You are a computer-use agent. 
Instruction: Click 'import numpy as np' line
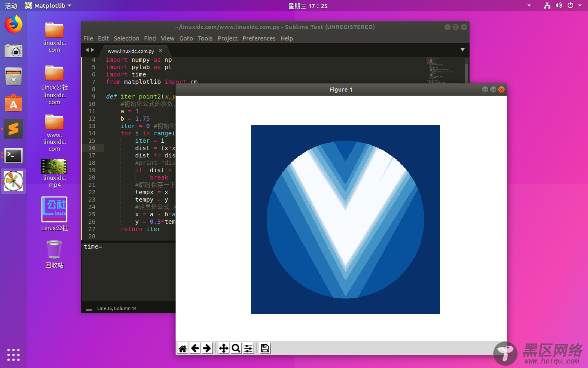(x=139, y=60)
